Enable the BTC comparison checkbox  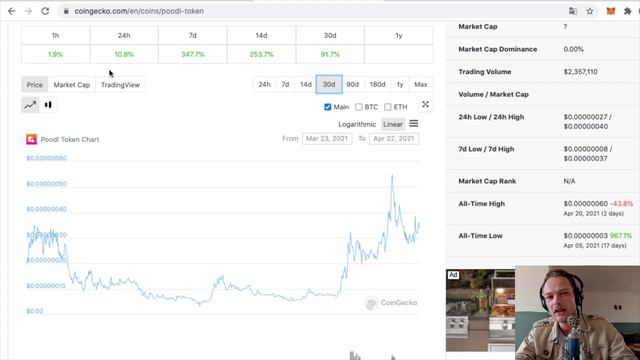tap(358, 107)
